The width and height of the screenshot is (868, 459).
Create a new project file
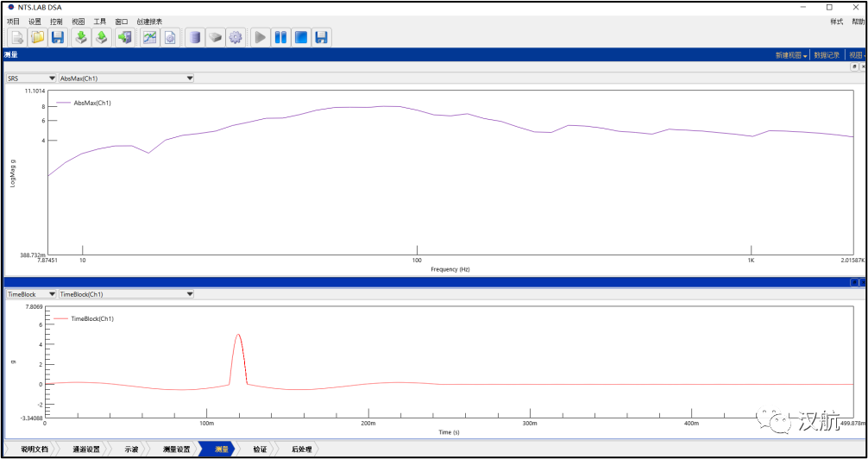click(x=16, y=38)
